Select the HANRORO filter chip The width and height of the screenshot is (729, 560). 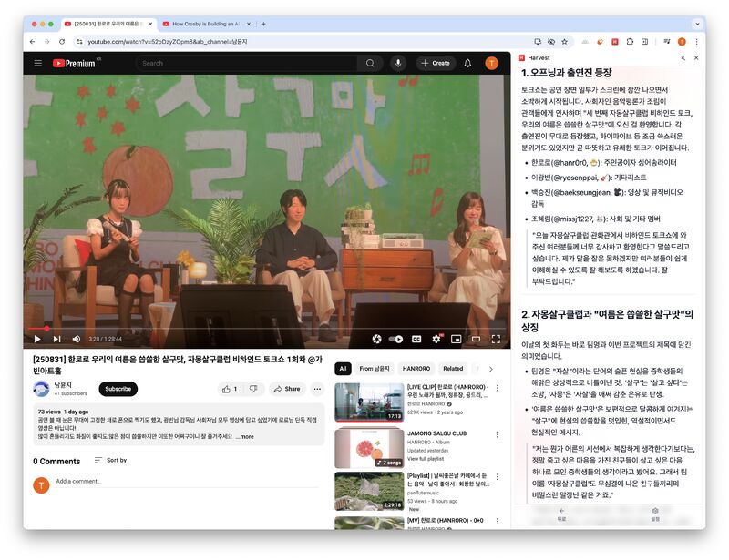coord(416,369)
